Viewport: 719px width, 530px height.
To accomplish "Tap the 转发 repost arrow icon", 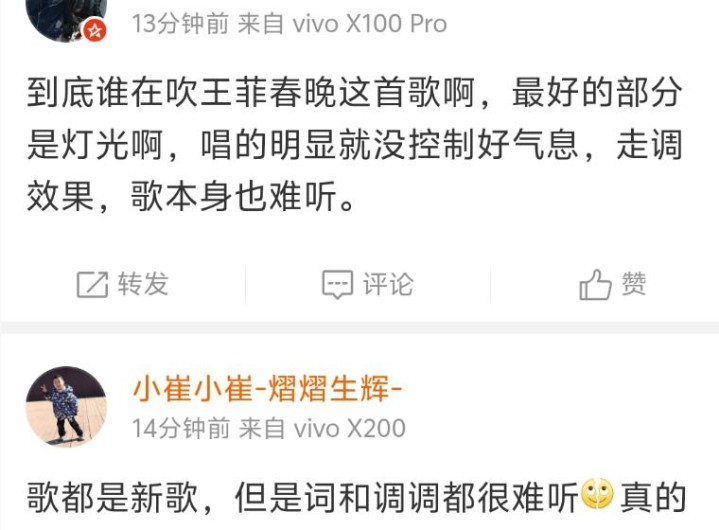I will pos(92,284).
